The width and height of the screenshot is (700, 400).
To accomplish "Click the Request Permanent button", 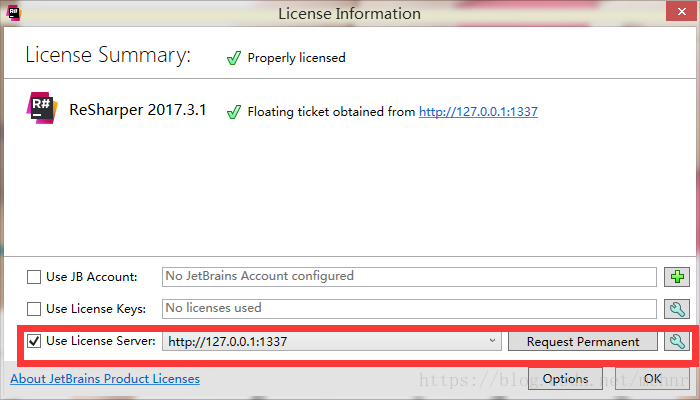I will point(583,342).
